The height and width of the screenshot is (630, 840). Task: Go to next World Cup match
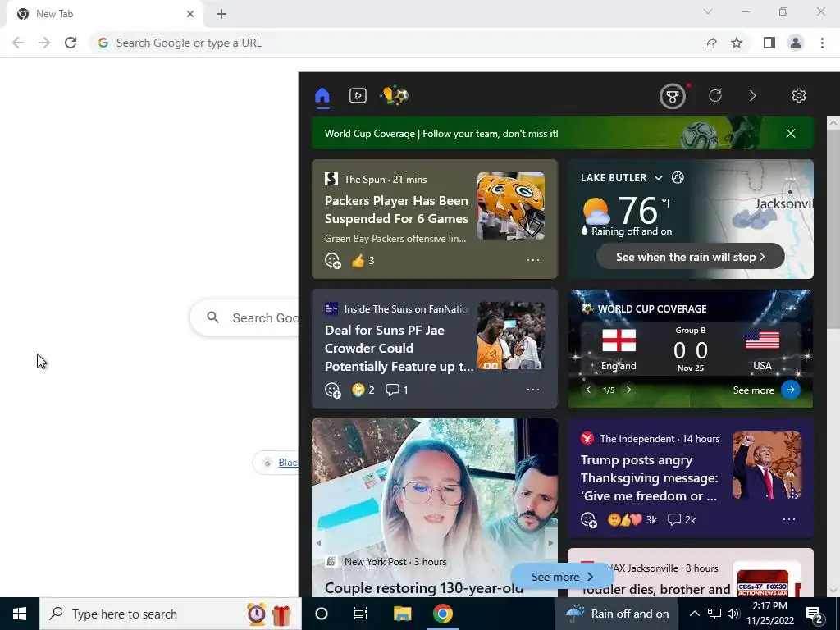click(629, 390)
